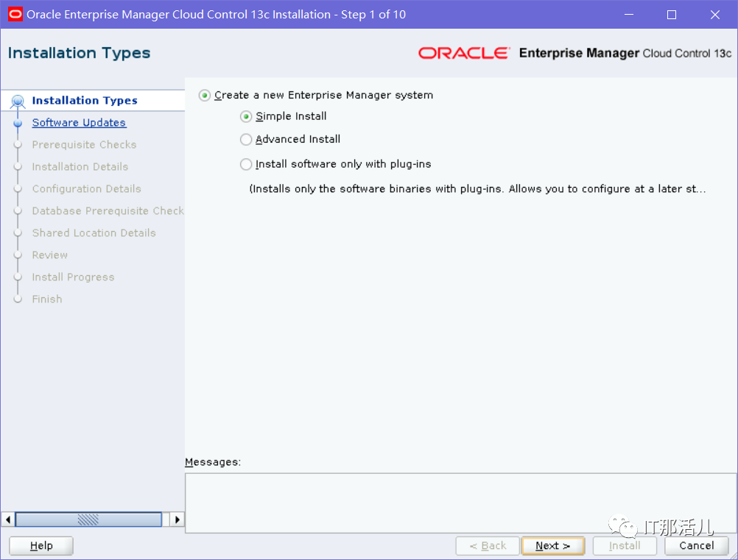
Task: Maximize the installer window
Action: [x=672, y=15]
